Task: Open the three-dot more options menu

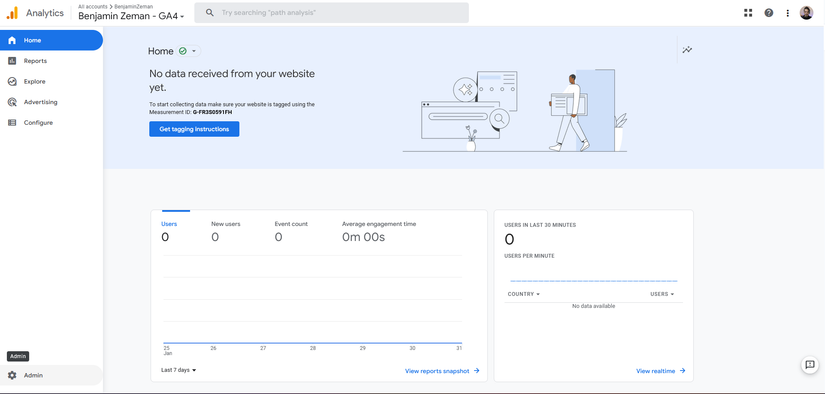Action: point(787,13)
